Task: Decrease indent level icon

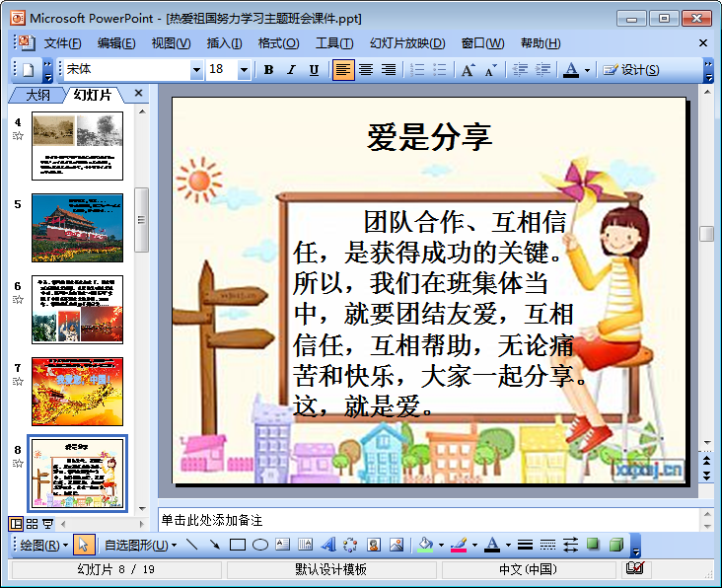Action: pyautogui.click(x=521, y=70)
